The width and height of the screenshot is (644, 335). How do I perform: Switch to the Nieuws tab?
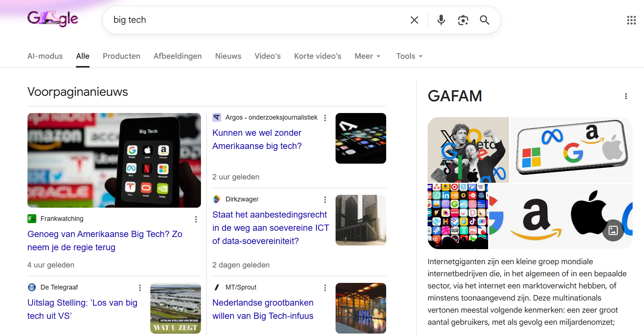tap(228, 56)
